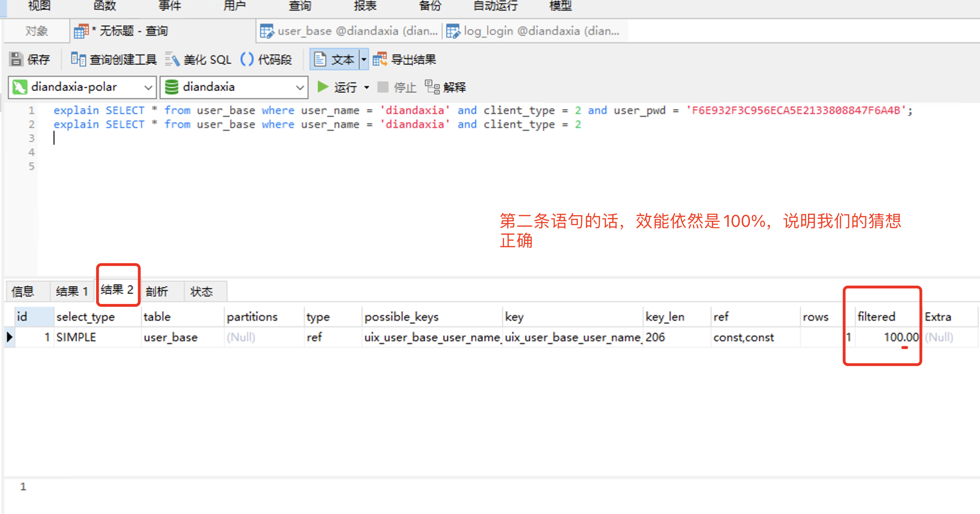Click the Export Results (导出结果) icon
The height and width of the screenshot is (514, 980).
[x=380, y=59]
